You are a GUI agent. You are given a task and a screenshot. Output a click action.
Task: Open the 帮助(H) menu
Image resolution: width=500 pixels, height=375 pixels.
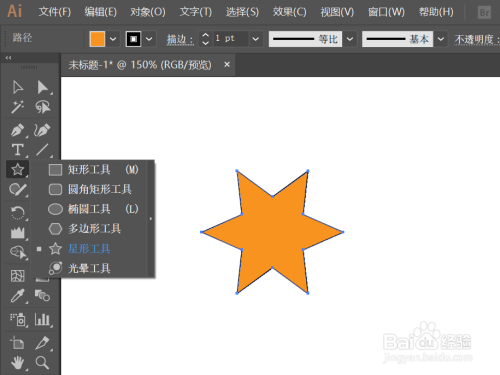coord(436,12)
